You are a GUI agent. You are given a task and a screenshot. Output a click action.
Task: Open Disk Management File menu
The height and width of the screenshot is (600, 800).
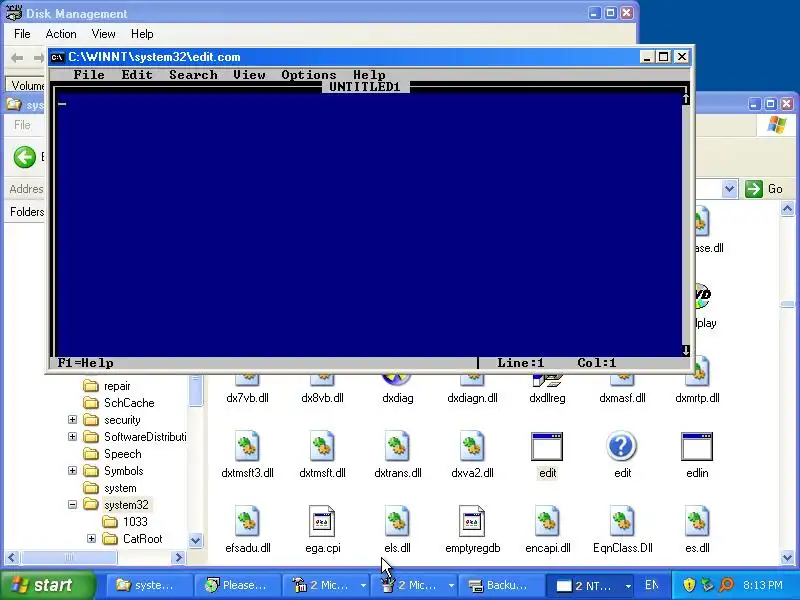coord(22,34)
